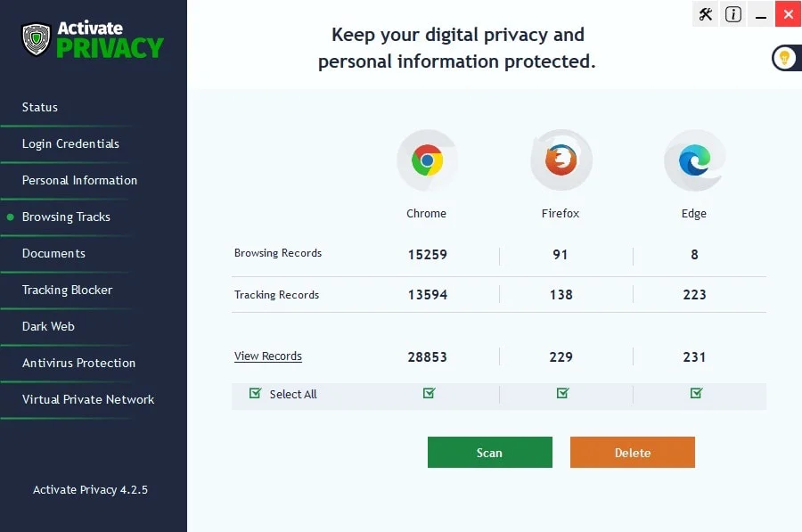Click the Activate Privacy shield logo
This screenshot has width=802, height=532.
pos(34,39)
